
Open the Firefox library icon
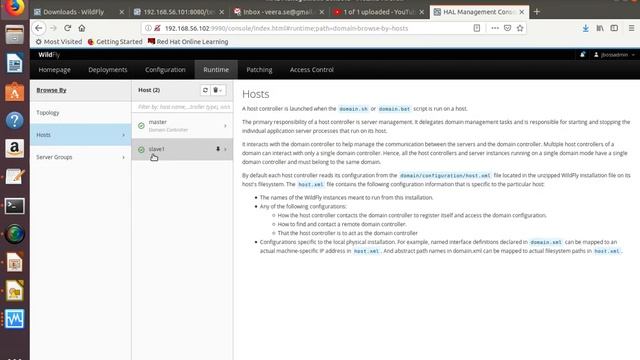tap(600, 28)
